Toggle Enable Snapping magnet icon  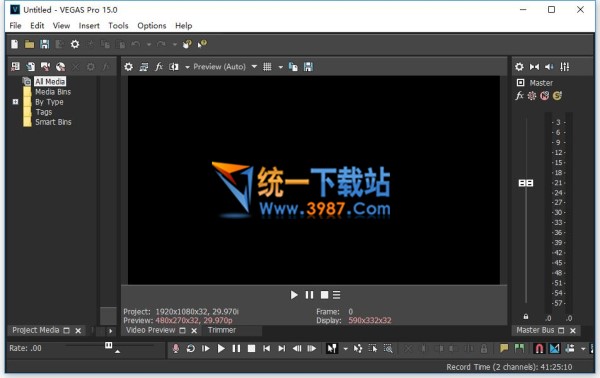(x=539, y=349)
